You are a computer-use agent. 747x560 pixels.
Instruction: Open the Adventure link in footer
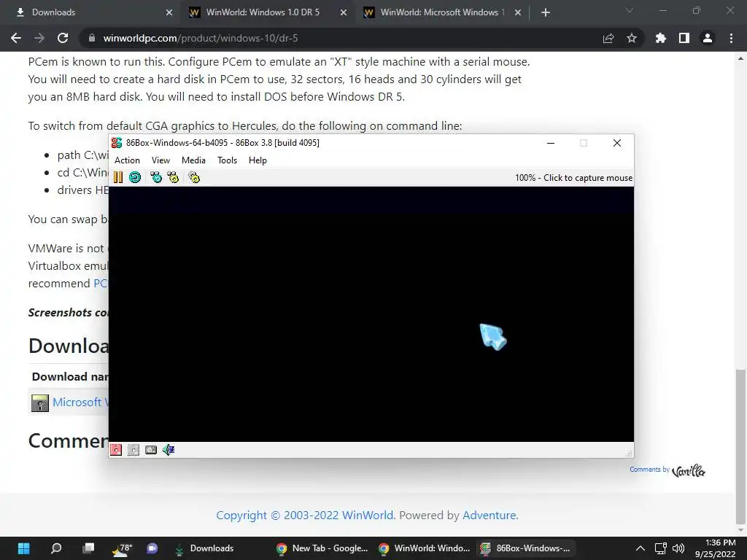(x=489, y=516)
